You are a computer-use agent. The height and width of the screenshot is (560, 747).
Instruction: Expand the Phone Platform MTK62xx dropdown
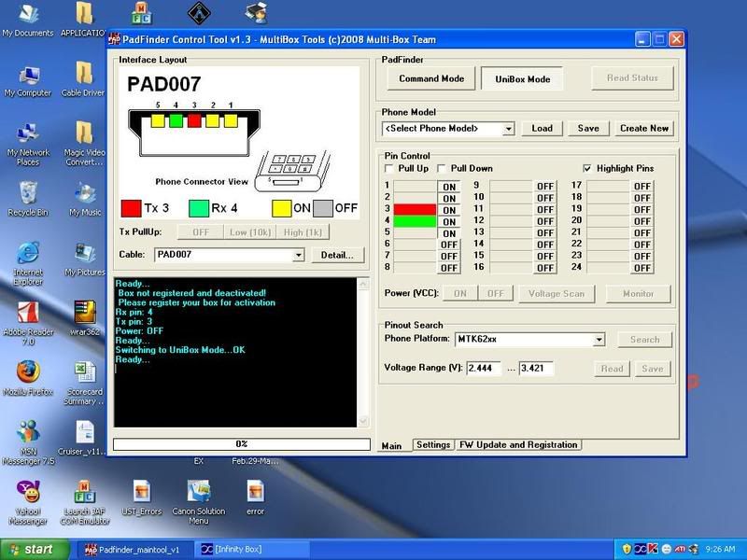click(599, 340)
